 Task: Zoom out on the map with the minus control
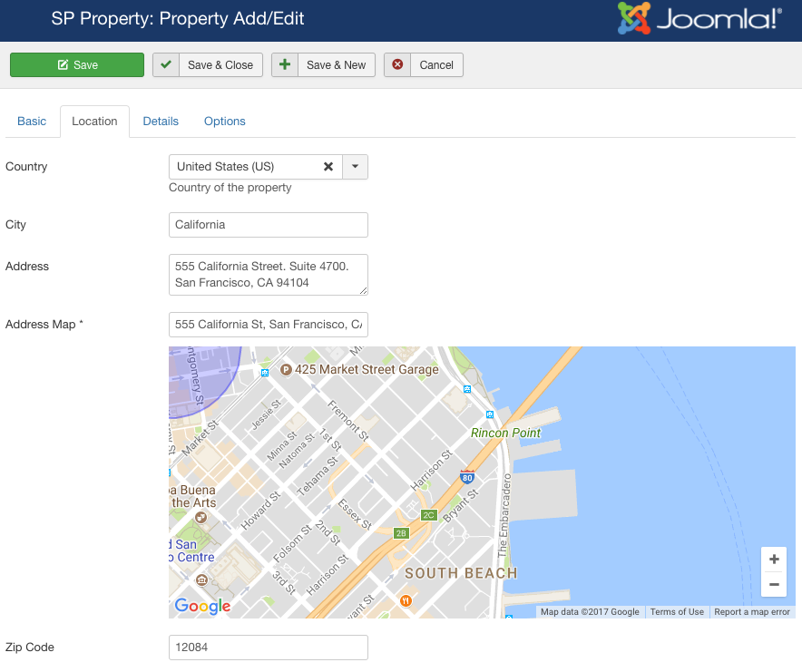coord(774,585)
